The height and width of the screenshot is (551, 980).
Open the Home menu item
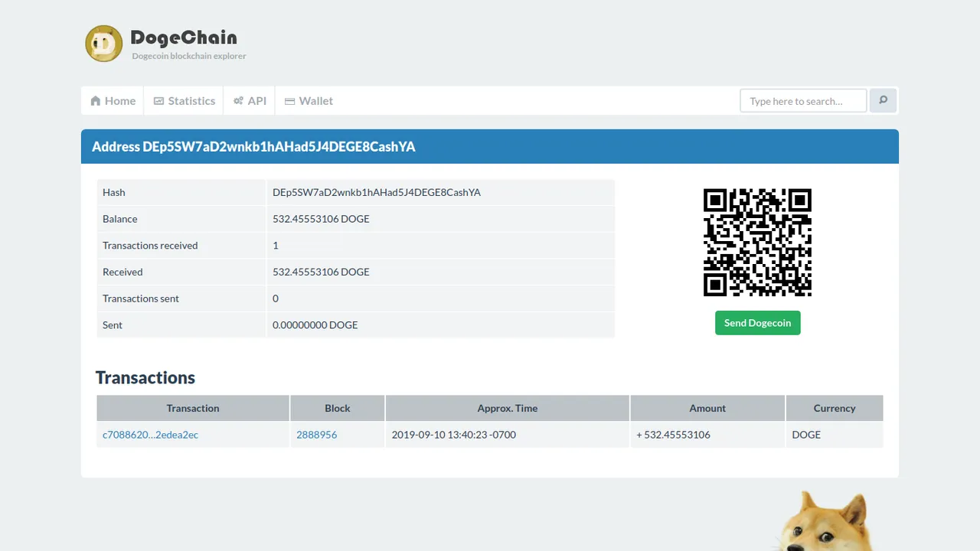[113, 101]
